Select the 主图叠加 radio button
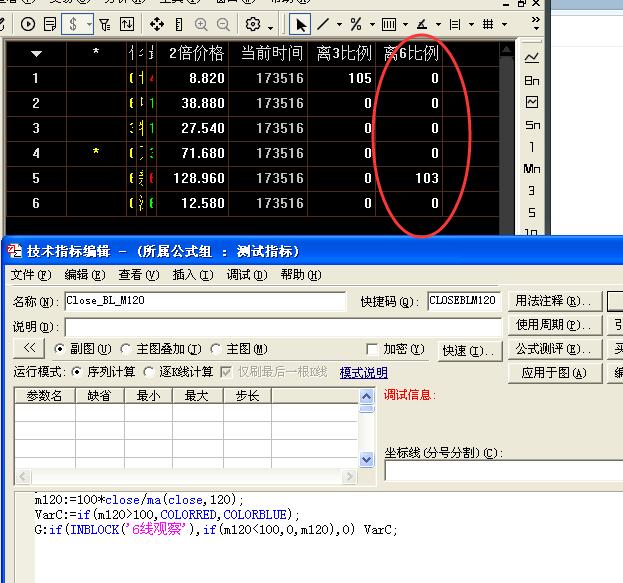Screen dimensions: 623x583 (x=125, y=349)
